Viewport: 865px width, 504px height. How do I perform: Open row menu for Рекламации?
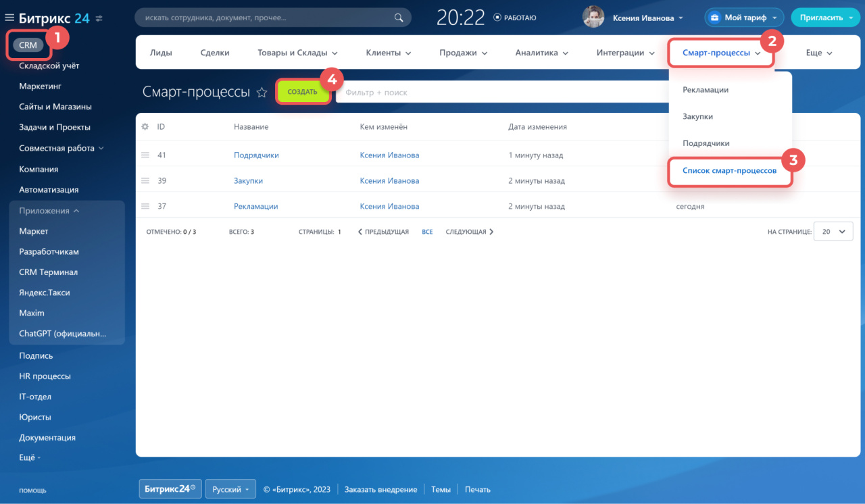coord(145,206)
